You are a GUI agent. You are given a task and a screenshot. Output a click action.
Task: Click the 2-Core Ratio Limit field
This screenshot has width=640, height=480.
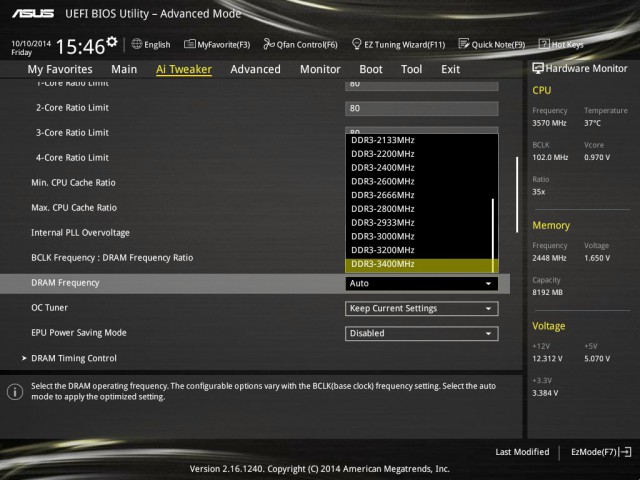click(x=422, y=108)
